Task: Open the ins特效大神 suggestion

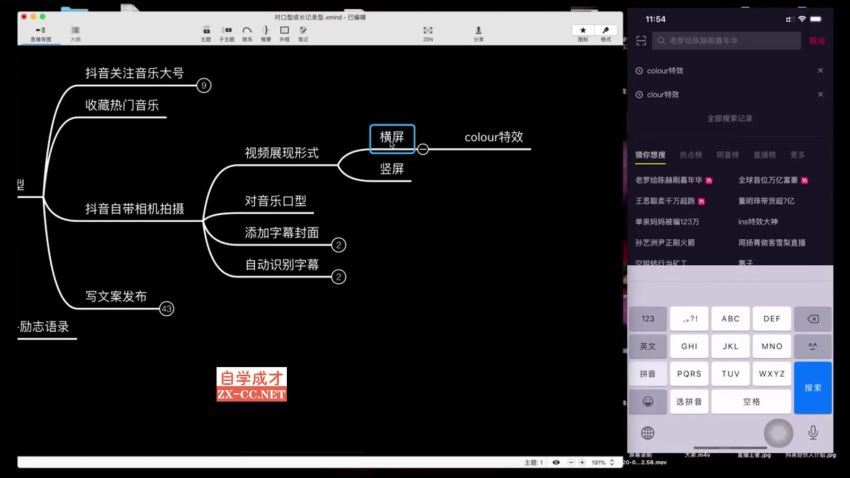Action: tap(758, 222)
